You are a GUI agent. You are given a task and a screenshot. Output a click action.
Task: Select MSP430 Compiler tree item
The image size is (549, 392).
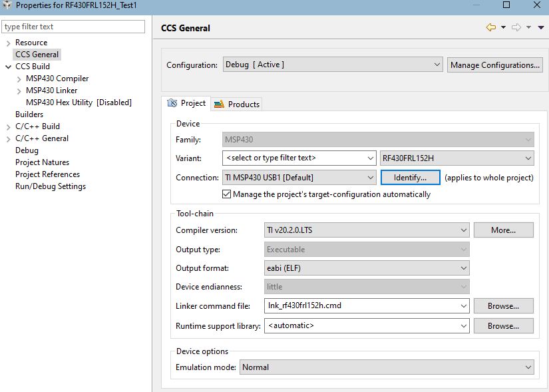point(57,79)
